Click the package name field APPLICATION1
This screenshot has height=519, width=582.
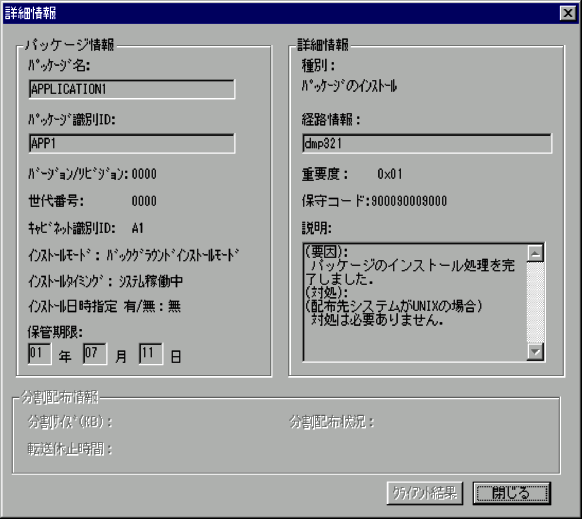tap(132, 89)
